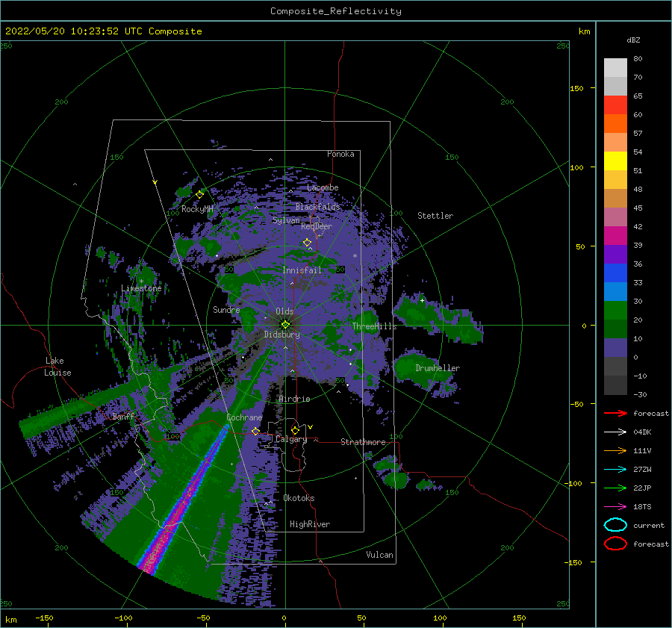Click the cyan current ellipse legend icon
This screenshot has width=672, height=628.
click(615, 525)
